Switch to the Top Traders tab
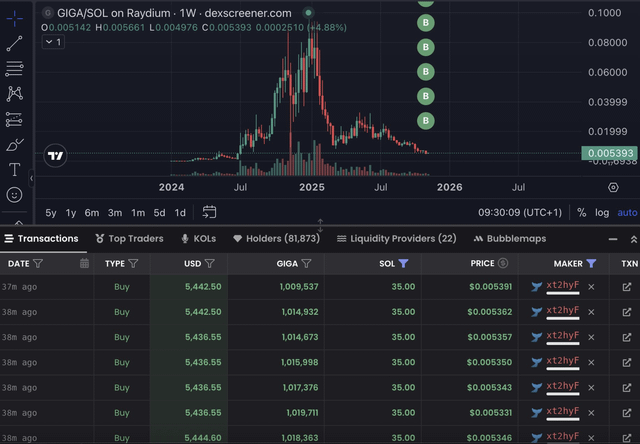 click(129, 239)
